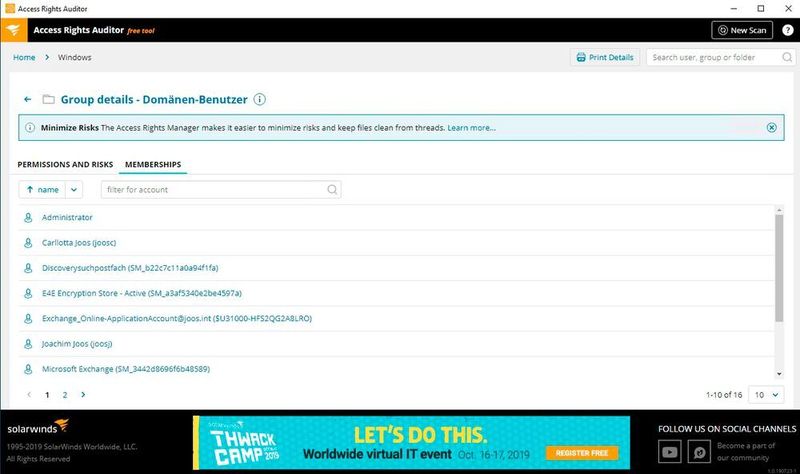
Task: Go to Home breadcrumb
Action: click(x=24, y=57)
